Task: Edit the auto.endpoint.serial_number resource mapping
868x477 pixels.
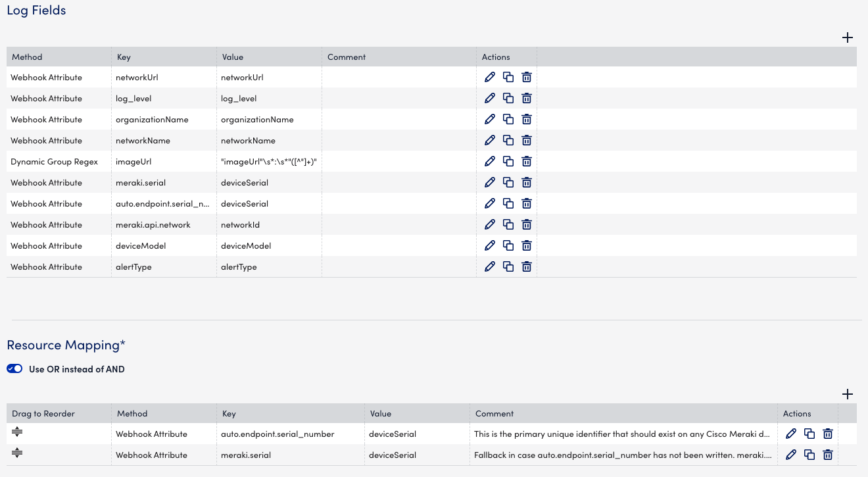Action: [791, 434]
